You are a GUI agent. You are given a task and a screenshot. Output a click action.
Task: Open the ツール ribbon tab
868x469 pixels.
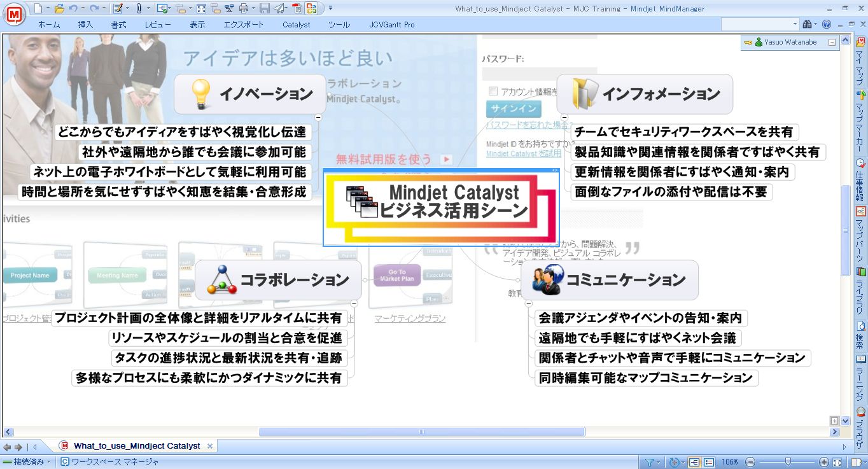pyautogui.click(x=339, y=24)
